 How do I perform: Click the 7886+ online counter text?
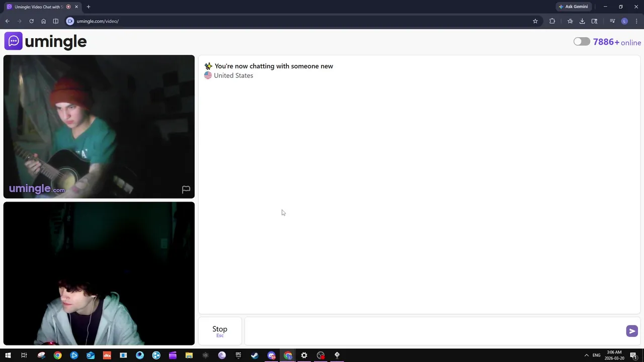[617, 42]
